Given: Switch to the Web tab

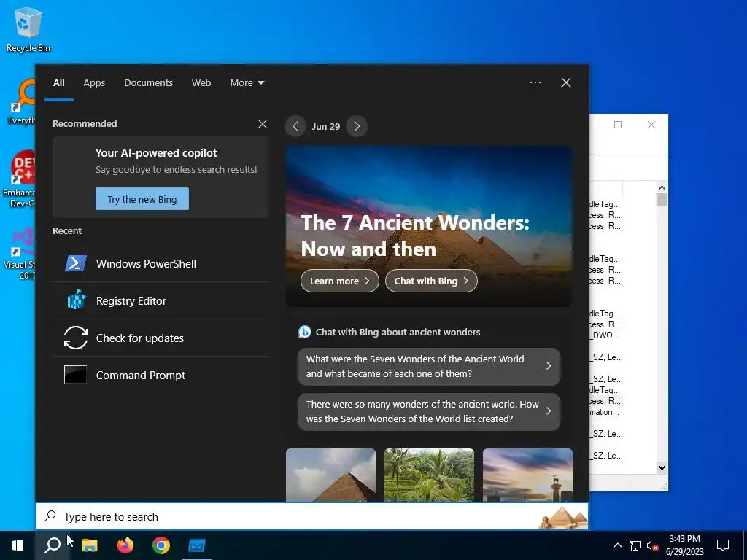Looking at the screenshot, I should coord(201,82).
